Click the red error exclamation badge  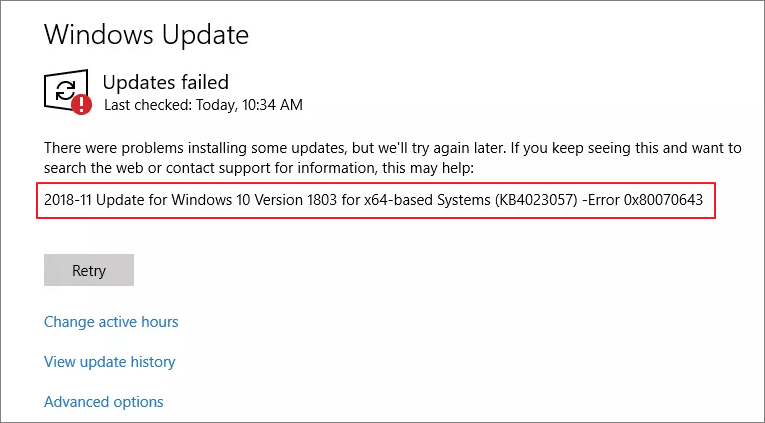pyautogui.click(x=82, y=103)
